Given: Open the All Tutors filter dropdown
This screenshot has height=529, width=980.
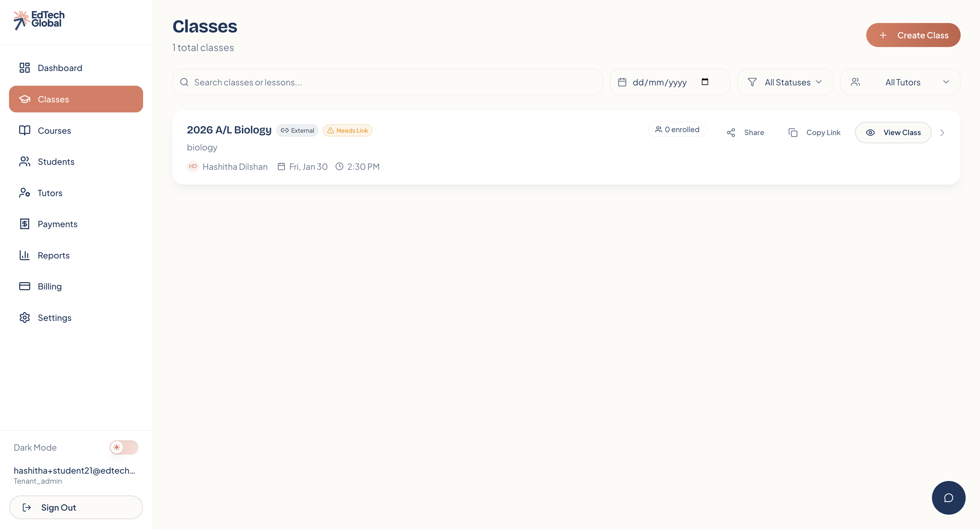Looking at the screenshot, I should pyautogui.click(x=900, y=82).
